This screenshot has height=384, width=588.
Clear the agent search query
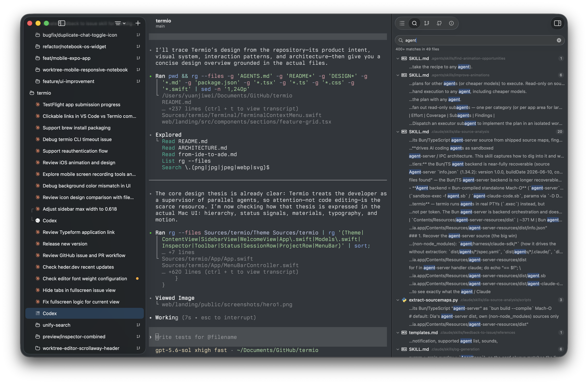(559, 40)
